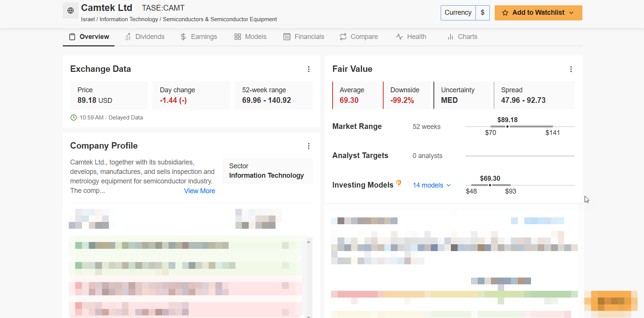Screen dimensions: 644x318
Task: Open the Currency selector
Action: (x=458, y=13)
